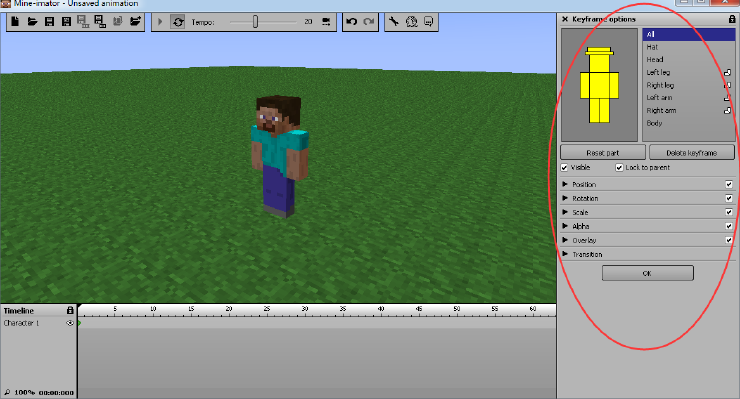This screenshot has width=740, height=399.
Task: Save animation using first floppy disk icon
Action: (49, 21)
